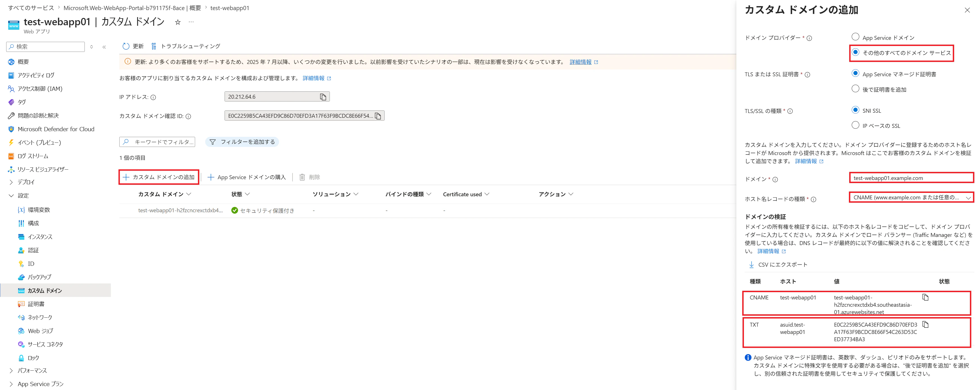
Task: Click info icon beside ドメイン プロバイダー
Action: point(810,38)
